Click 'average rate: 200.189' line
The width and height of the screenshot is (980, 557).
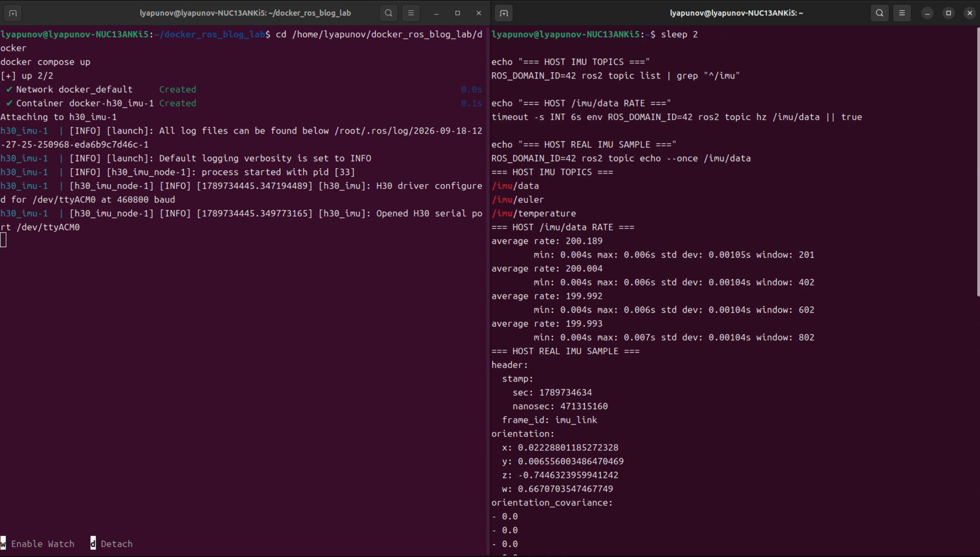click(547, 241)
